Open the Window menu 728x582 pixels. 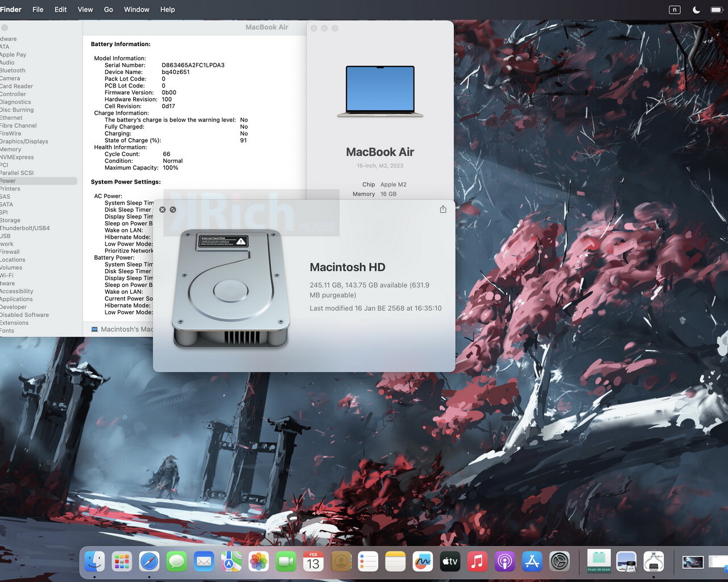(136, 10)
